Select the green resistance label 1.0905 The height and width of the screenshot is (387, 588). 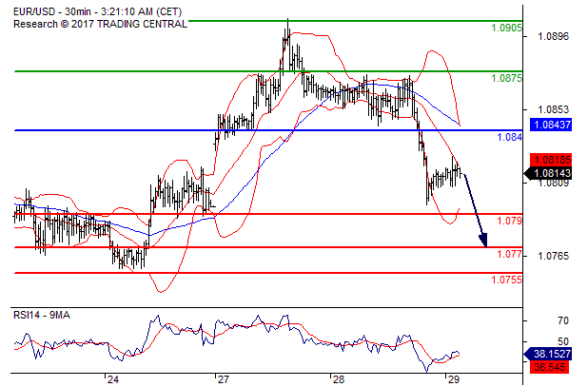coord(506,28)
